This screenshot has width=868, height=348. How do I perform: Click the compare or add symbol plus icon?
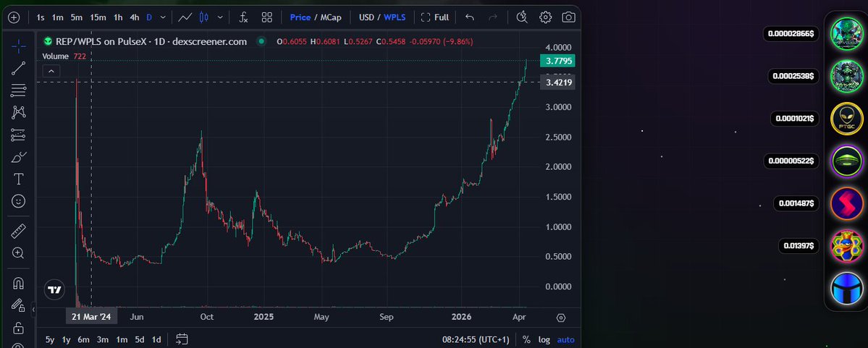14,17
